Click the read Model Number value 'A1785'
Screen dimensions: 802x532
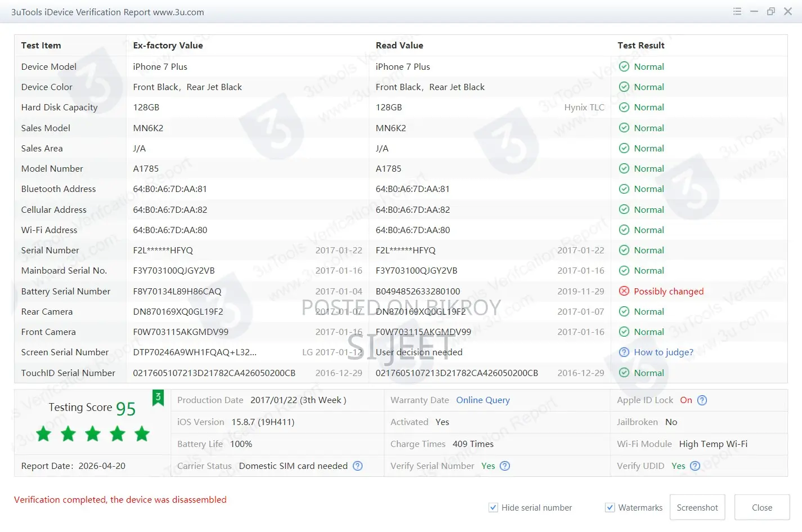[389, 169]
